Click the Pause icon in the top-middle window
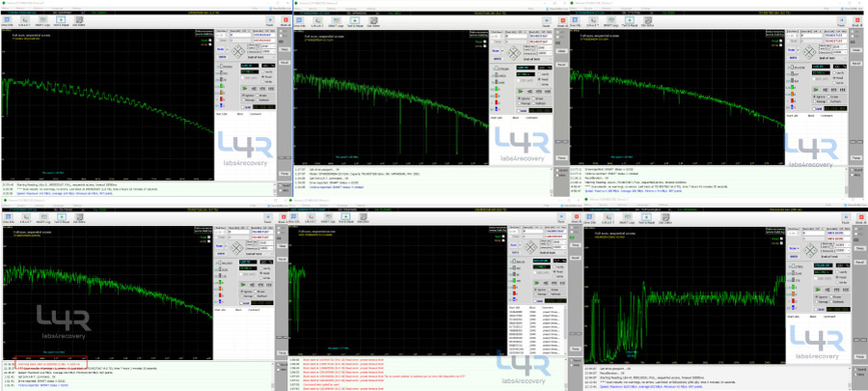Image resolution: width=868 pixels, height=391 pixels. 547,22
